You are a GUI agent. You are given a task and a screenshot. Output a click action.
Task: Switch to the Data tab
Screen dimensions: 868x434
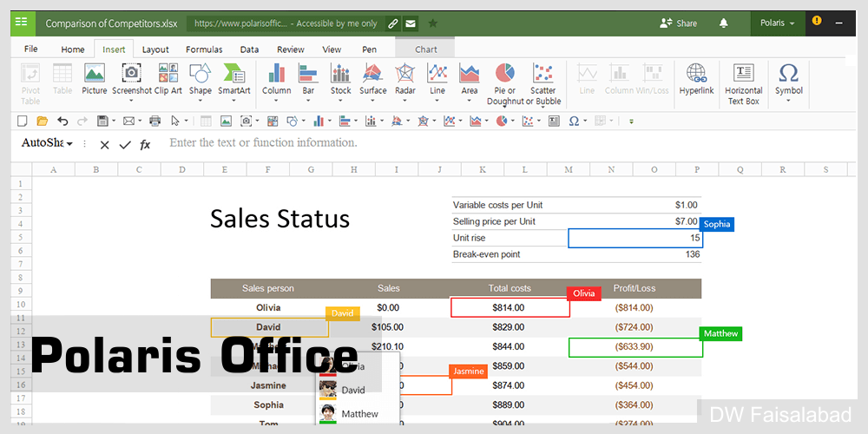point(250,49)
